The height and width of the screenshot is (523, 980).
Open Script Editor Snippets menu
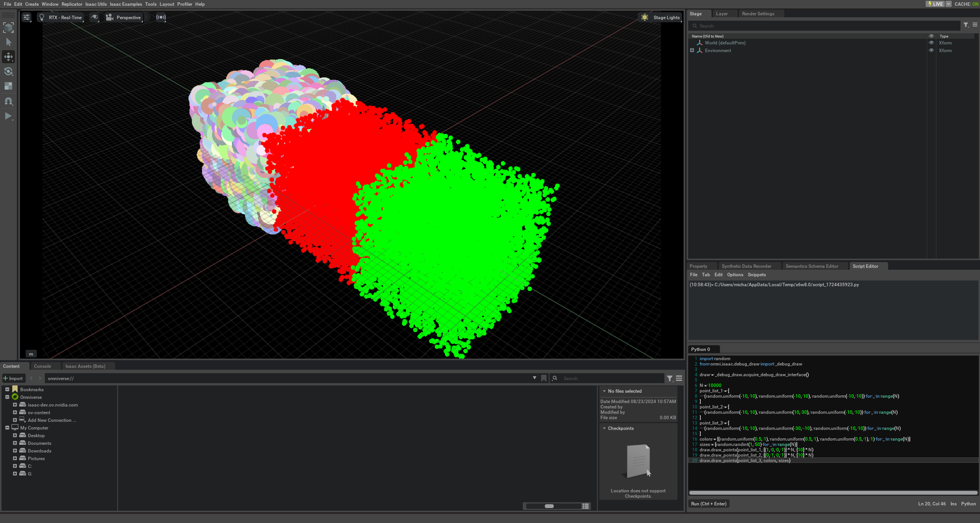[756, 274]
